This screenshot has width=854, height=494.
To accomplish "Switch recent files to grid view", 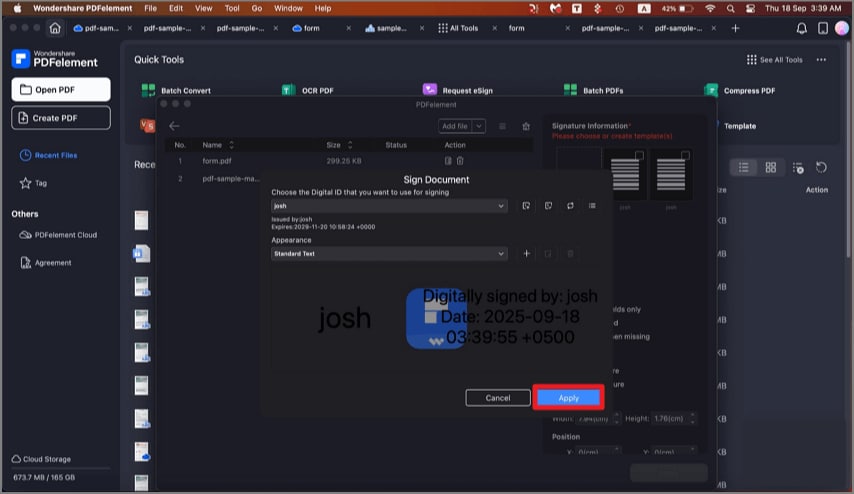I will (771, 168).
